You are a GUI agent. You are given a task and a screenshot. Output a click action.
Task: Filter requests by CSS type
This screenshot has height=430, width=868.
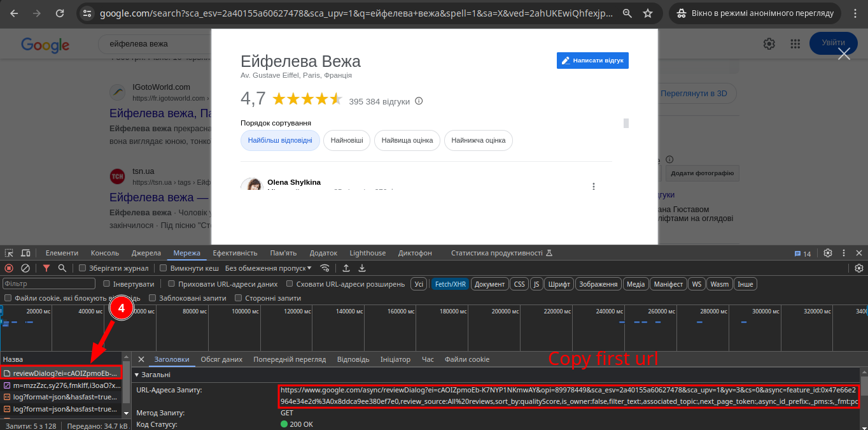pyautogui.click(x=519, y=284)
